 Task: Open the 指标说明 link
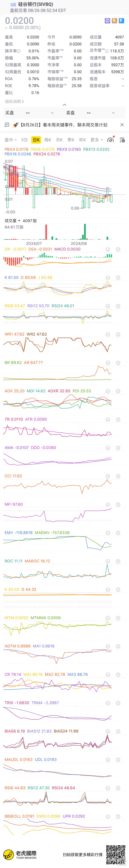(x=14, y=101)
